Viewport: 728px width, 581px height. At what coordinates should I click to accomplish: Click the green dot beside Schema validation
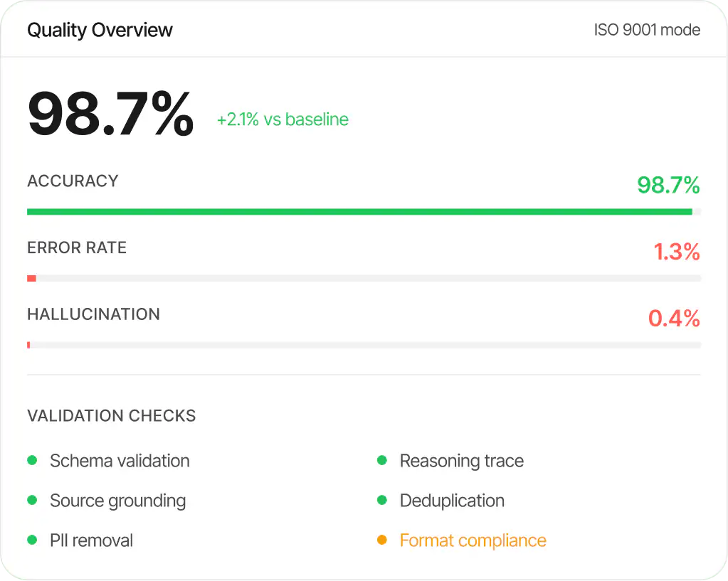click(x=32, y=460)
